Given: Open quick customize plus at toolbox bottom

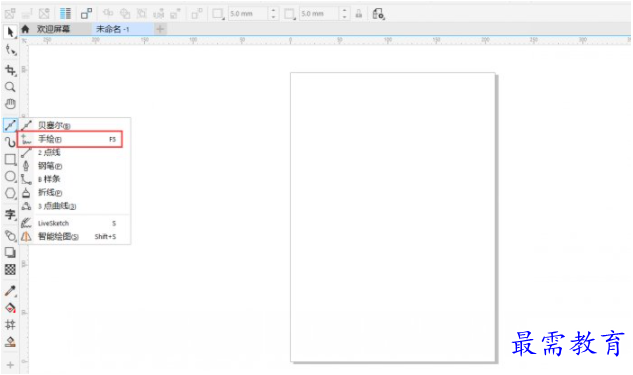Looking at the screenshot, I should tap(10, 365).
